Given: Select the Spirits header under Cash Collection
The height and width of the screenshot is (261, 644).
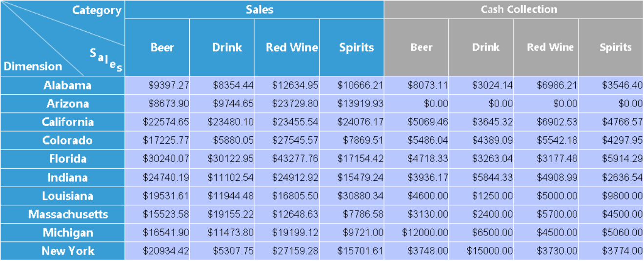Looking at the screenshot, I should point(615,47).
